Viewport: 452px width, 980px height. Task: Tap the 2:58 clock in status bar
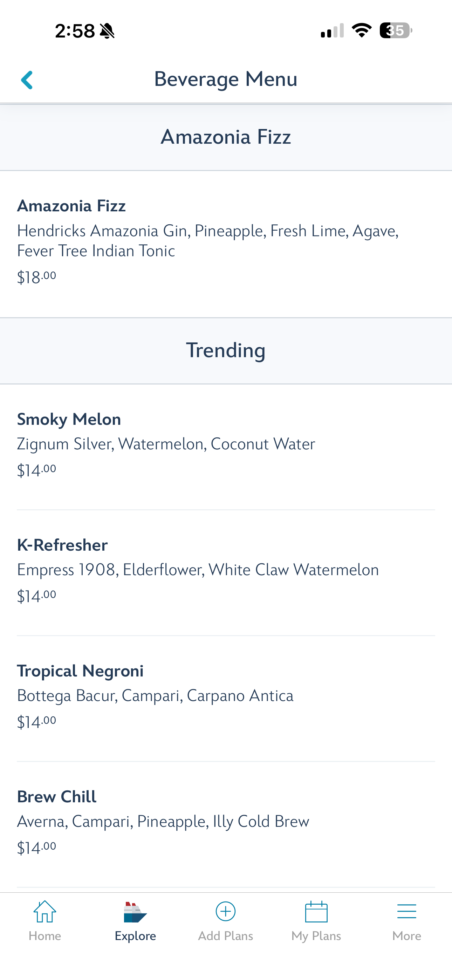coord(75,31)
